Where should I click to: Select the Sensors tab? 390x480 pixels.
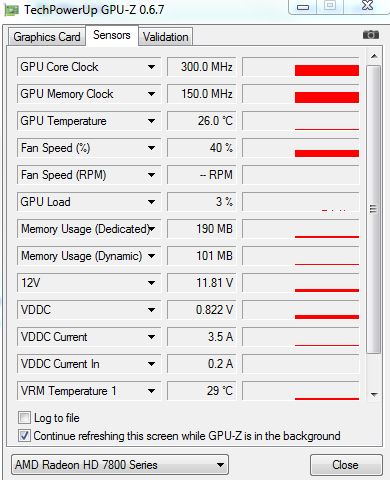point(112,35)
